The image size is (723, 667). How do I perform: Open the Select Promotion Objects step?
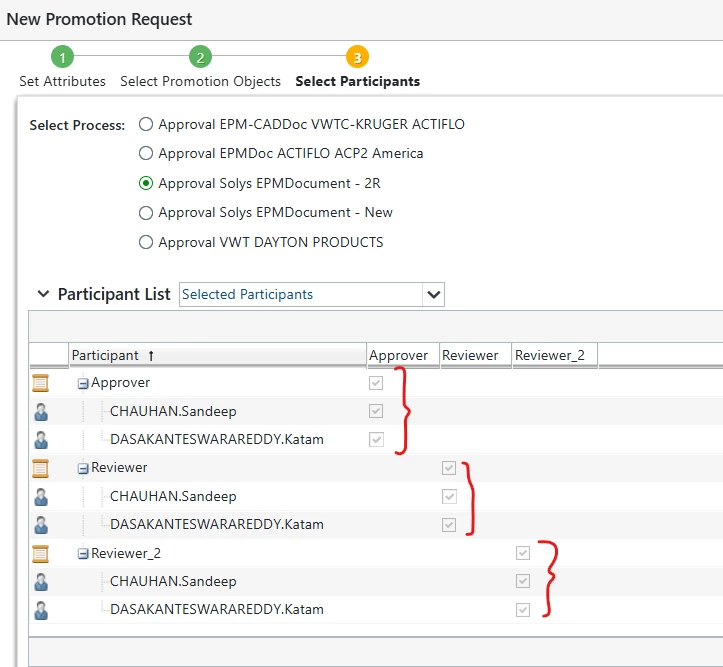200,81
